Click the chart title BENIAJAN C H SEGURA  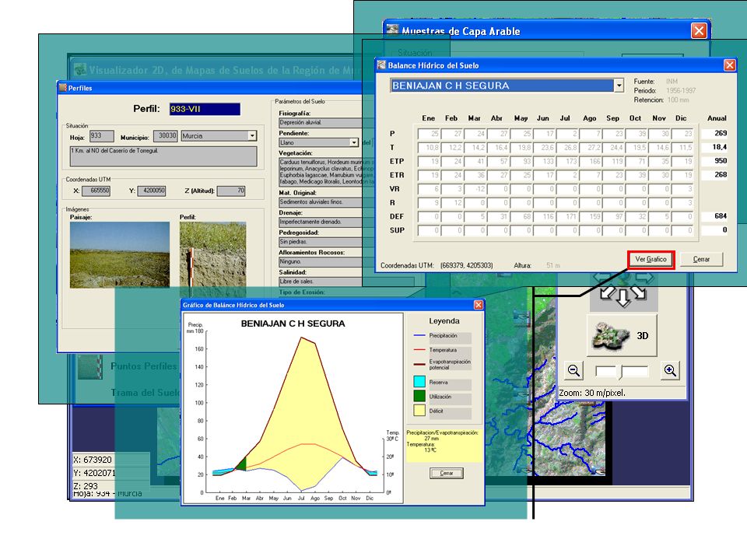coord(293,324)
